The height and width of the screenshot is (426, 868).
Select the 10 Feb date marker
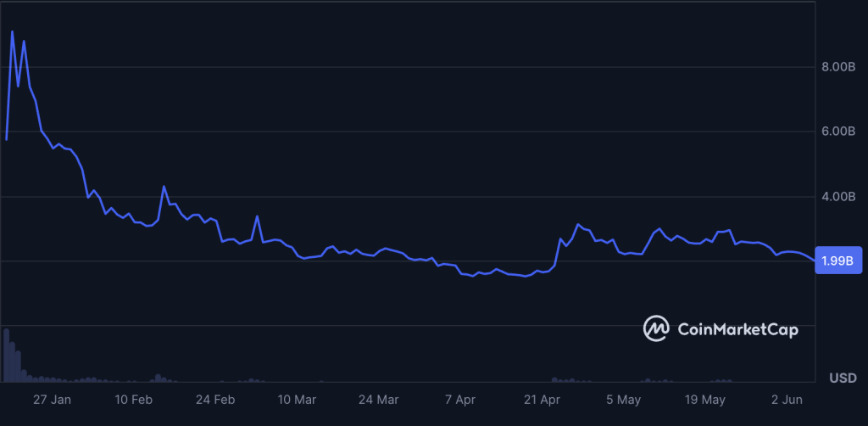[133, 400]
